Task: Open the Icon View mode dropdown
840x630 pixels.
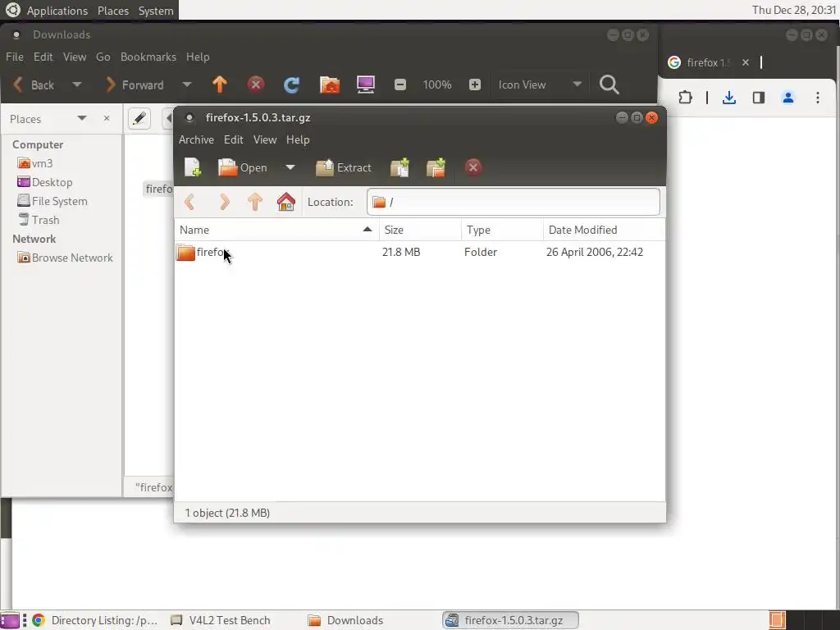Action: (x=540, y=84)
